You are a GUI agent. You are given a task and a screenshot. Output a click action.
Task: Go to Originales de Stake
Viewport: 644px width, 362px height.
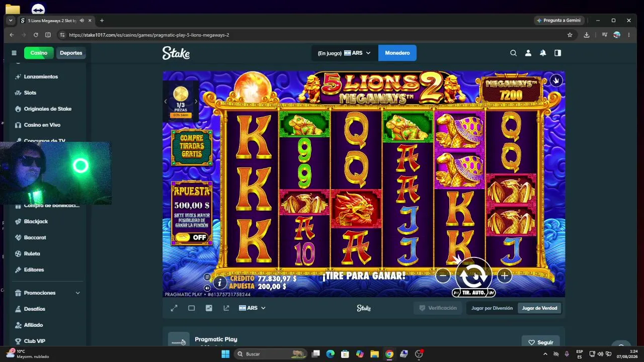tap(48, 109)
